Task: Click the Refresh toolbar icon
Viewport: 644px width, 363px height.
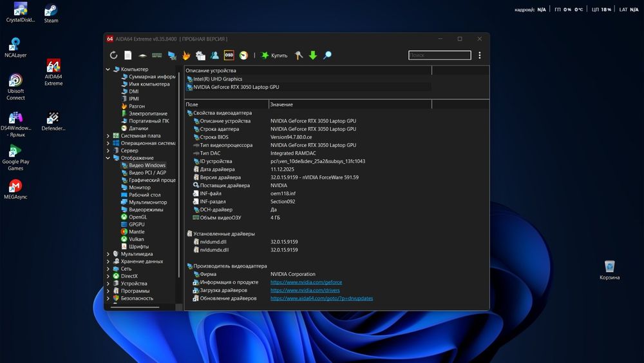Action: click(x=114, y=55)
